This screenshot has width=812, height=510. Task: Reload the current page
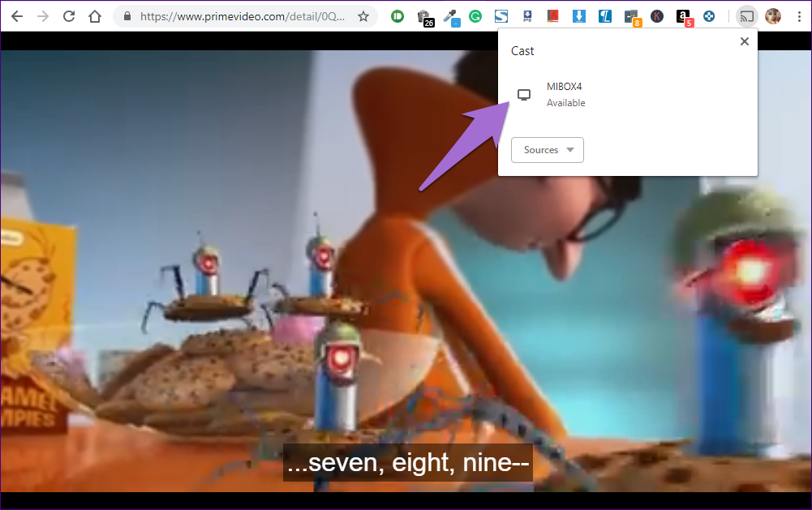pos(69,16)
